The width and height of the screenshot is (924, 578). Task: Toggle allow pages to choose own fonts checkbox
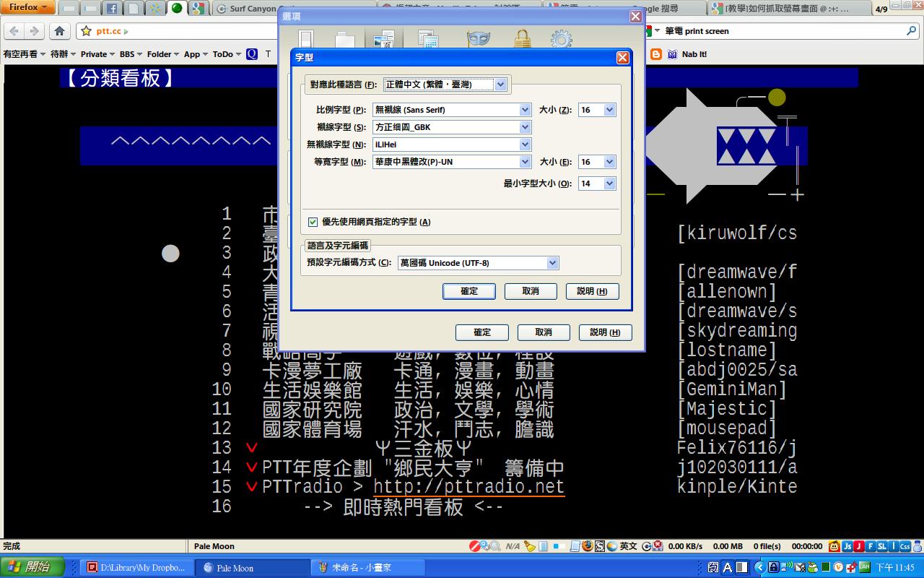click(x=313, y=222)
